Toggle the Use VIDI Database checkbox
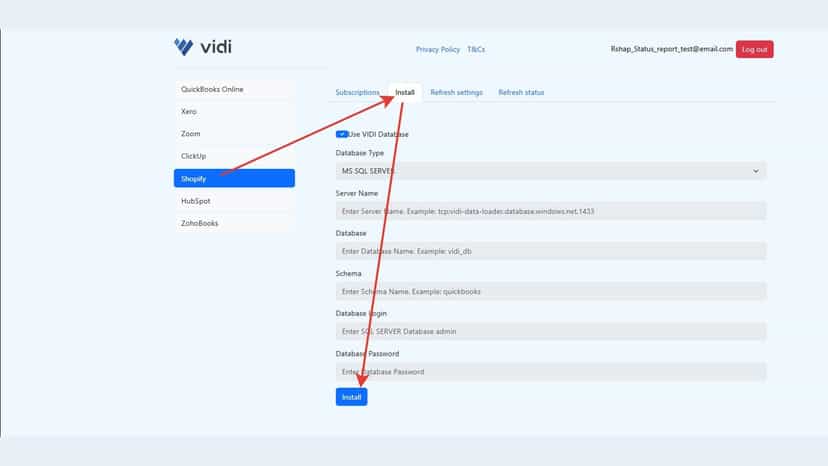 point(342,134)
